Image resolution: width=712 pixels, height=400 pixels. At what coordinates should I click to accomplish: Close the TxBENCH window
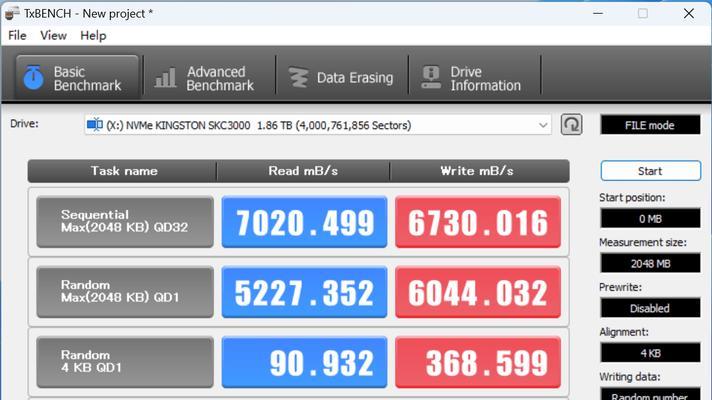pyautogui.click(x=689, y=14)
